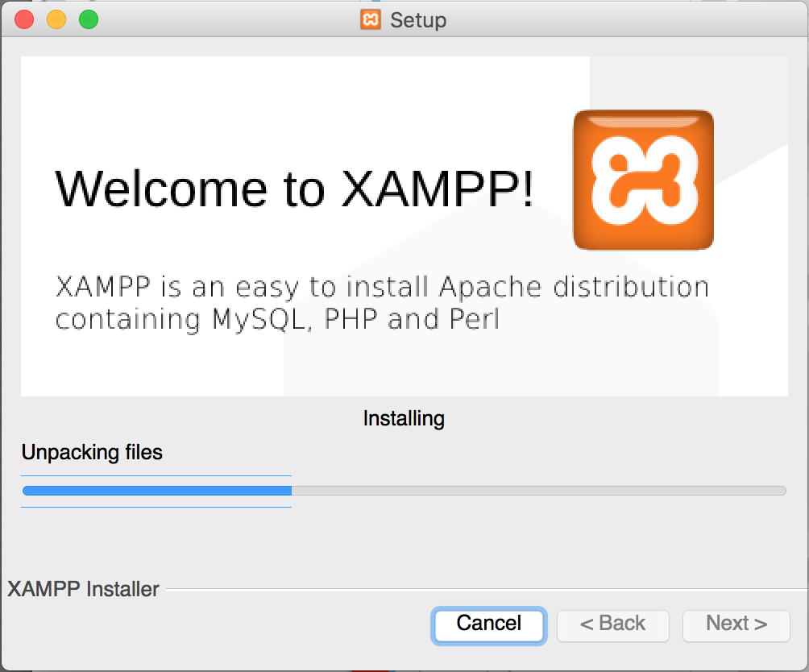
Task: Cancel the XAMPP installation
Action: (x=489, y=624)
